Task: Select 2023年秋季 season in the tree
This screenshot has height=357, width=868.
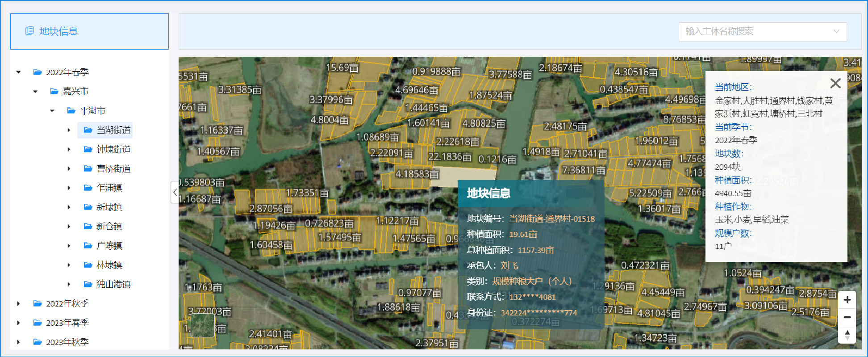Action: click(x=67, y=342)
